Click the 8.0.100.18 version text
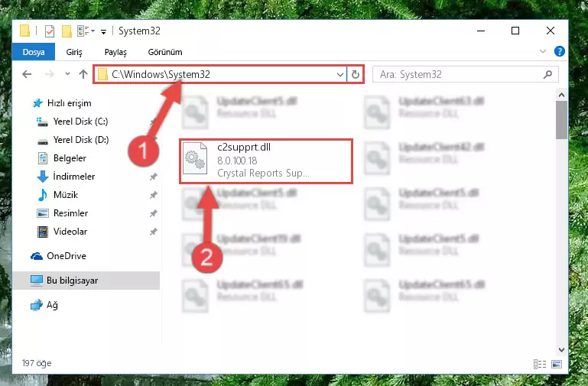Viewport: 588px width, 386px height. pos(237,161)
